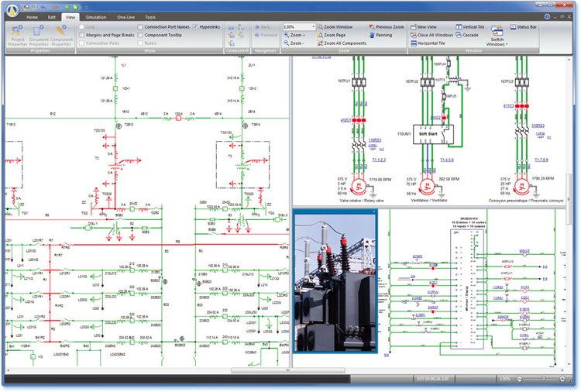Open the quick access toolbar customize arrow
581x392 pixels.
pos(87,8)
